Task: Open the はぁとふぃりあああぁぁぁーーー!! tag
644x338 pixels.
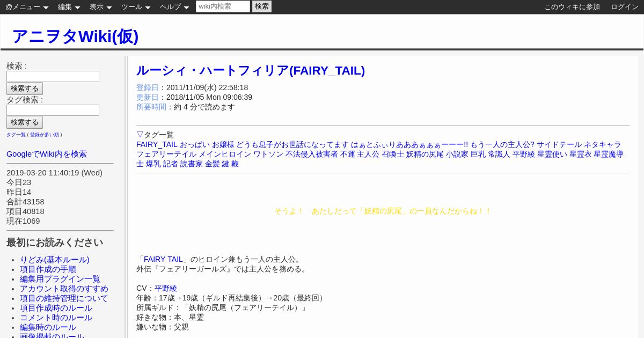Action: [x=409, y=144]
